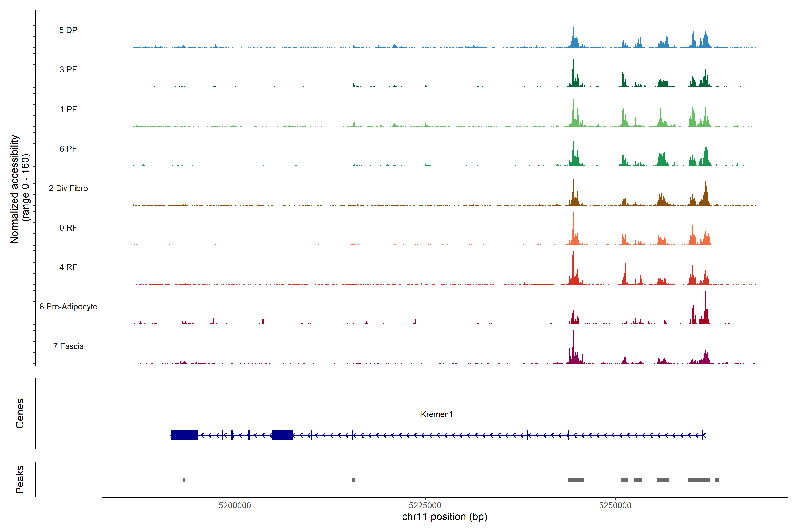Click the 1 PF track label
This screenshot has width=798, height=532.
[68, 109]
